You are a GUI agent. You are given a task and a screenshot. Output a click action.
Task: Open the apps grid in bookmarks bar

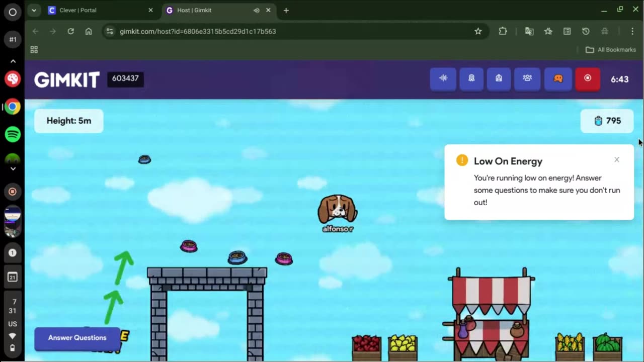34,50
